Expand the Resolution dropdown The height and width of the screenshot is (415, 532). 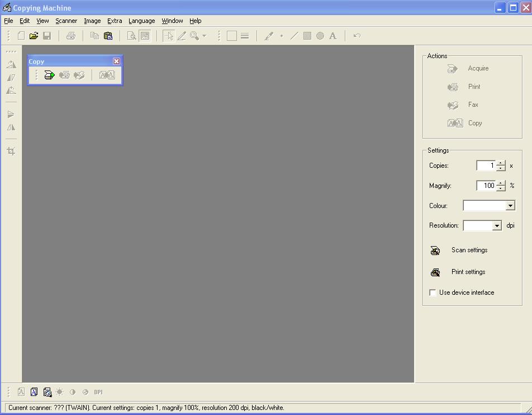tap(497, 225)
